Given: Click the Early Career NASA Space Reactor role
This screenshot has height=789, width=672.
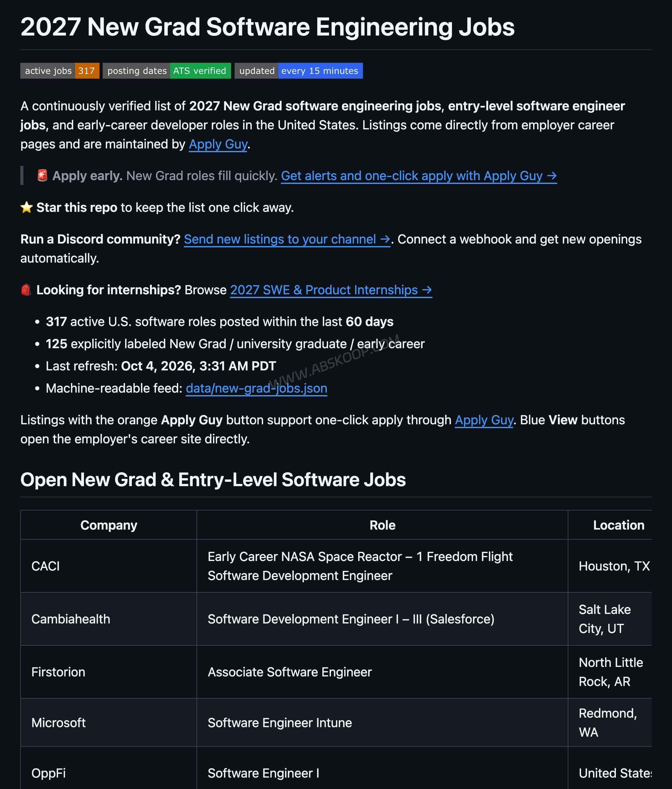Looking at the screenshot, I should pyautogui.click(x=382, y=566).
